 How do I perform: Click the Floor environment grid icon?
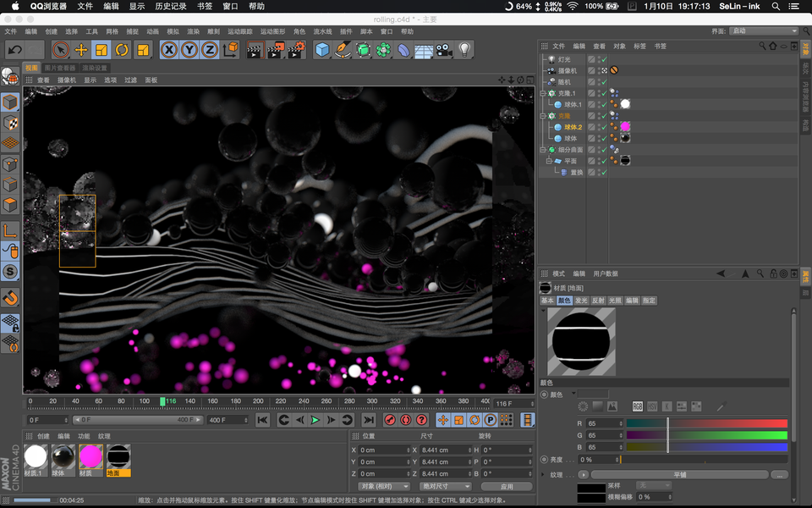[x=424, y=50]
